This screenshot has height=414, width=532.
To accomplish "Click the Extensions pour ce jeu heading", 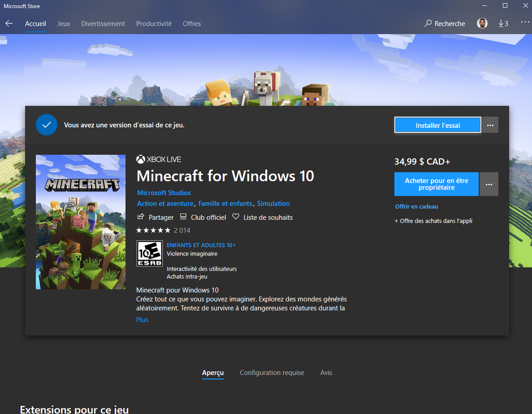I will (x=74, y=409).
